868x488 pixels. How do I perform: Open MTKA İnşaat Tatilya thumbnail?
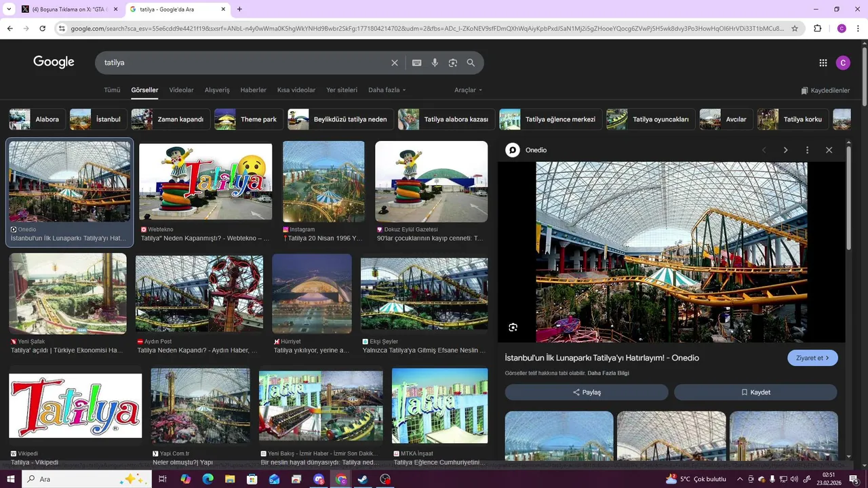tap(439, 406)
